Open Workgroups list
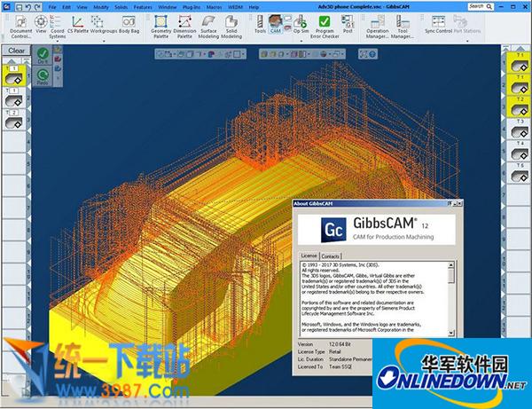The width and height of the screenshot is (532, 409). tap(103, 25)
